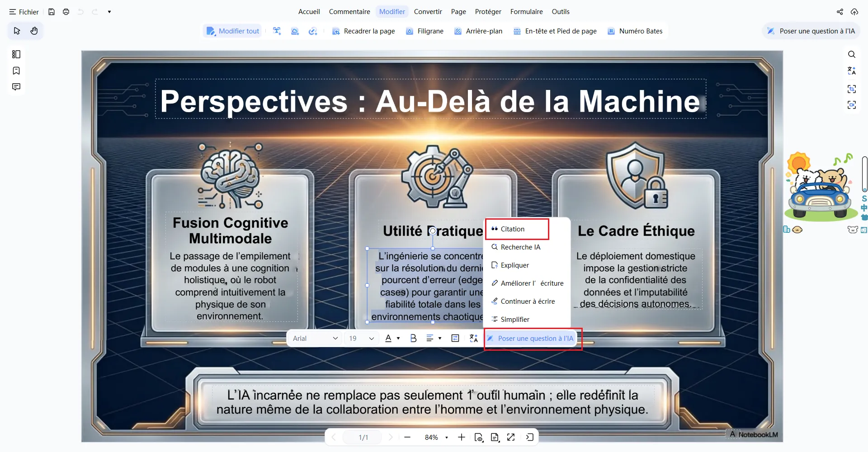Activate the hand pan tool
This screenshot has height=452, width=868.
[34, 31]
